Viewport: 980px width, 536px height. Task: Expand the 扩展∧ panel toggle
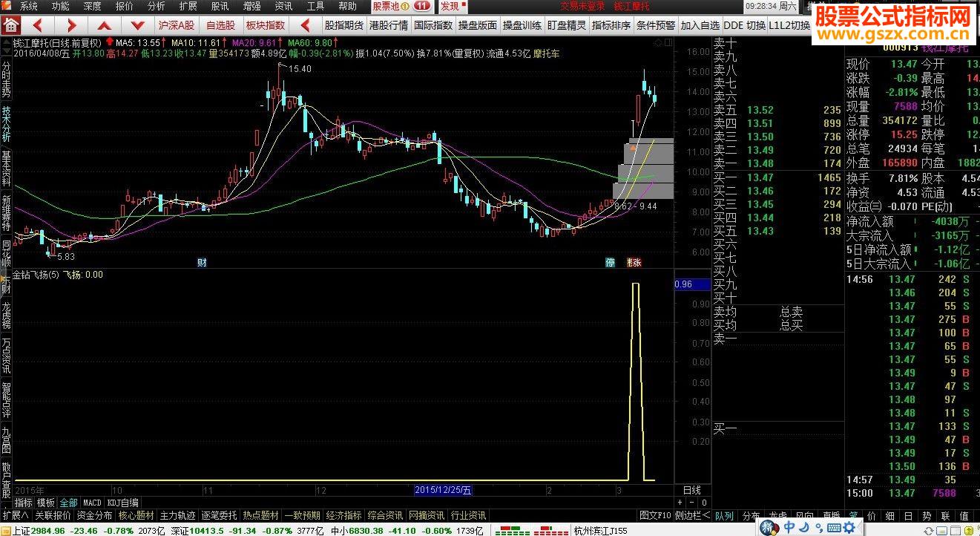tap(16, 515)
